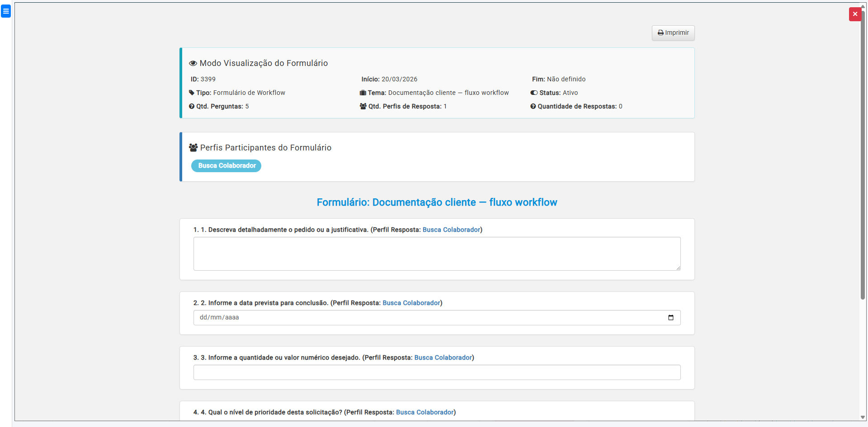
Task: Open the blue hamburger menu icon
Action: 6,11
